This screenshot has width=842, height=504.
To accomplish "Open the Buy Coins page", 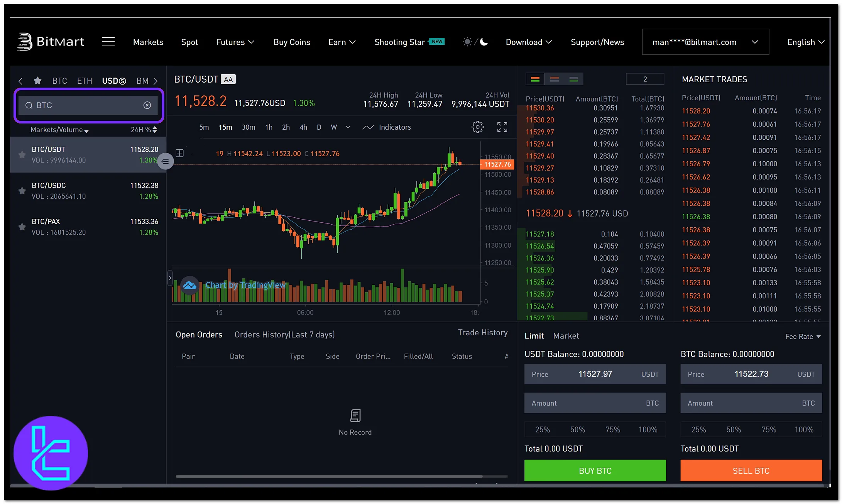I will 292,42.
